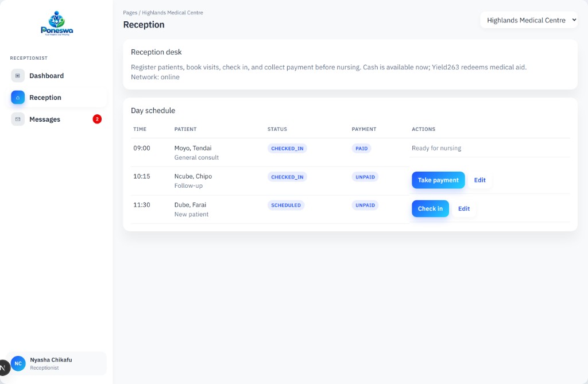Open the Nyasha Chikafu profile card
This screenshot has width=588, height=384.
(x=56, y=363)
